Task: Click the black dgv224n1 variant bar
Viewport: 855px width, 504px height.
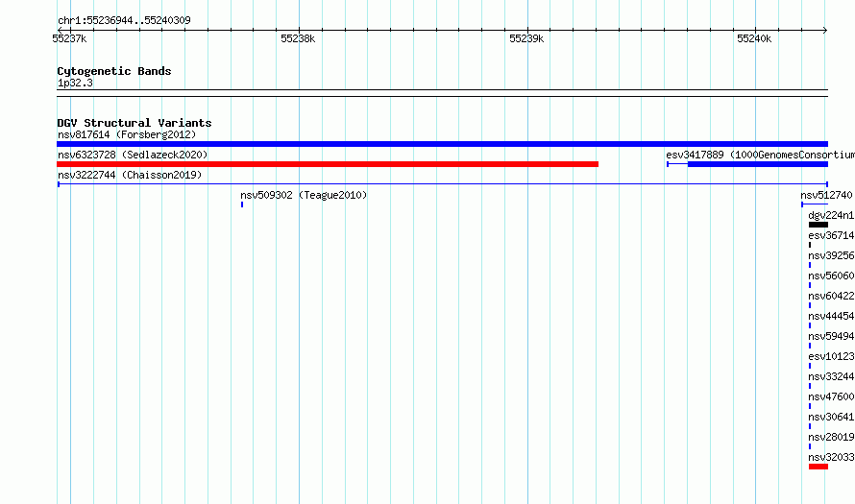Action: tap(818, 225)
